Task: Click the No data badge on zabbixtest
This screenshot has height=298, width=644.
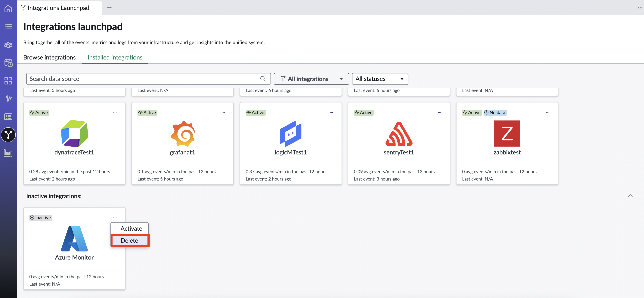Action: pyautogui.click(x=495, y=113)
